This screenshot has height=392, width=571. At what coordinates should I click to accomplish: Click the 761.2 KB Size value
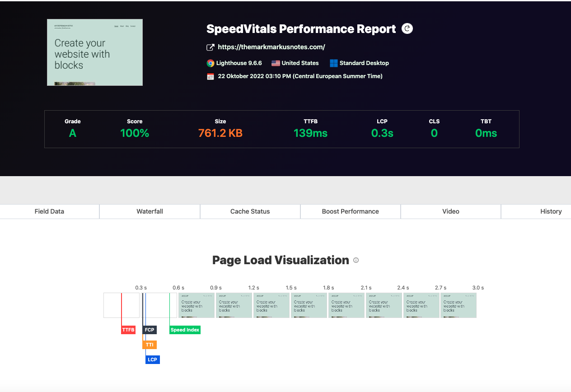tap(220, 133)
